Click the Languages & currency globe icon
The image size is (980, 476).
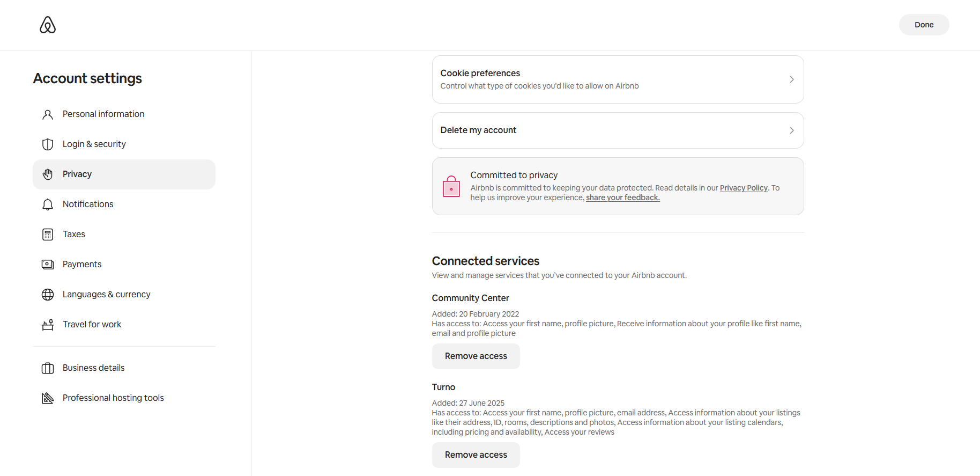(x=48, y=295)
